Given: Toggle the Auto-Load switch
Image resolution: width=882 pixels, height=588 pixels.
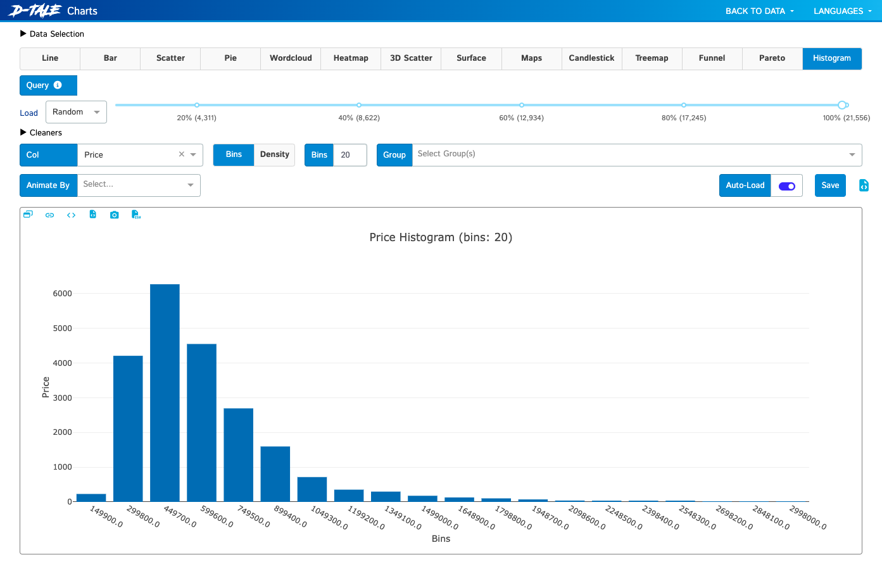Looking at the screenshot, I should point(787,186).
